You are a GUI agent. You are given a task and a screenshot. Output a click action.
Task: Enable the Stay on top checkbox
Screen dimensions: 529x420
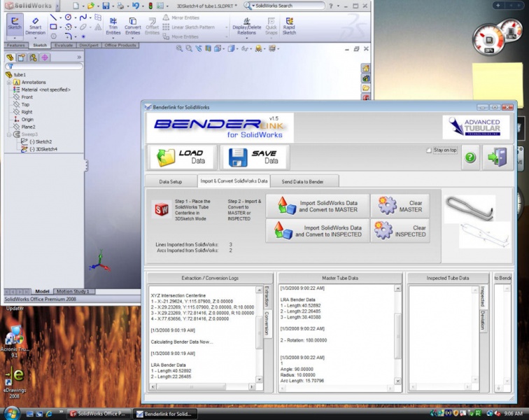[x=429, y=150]
